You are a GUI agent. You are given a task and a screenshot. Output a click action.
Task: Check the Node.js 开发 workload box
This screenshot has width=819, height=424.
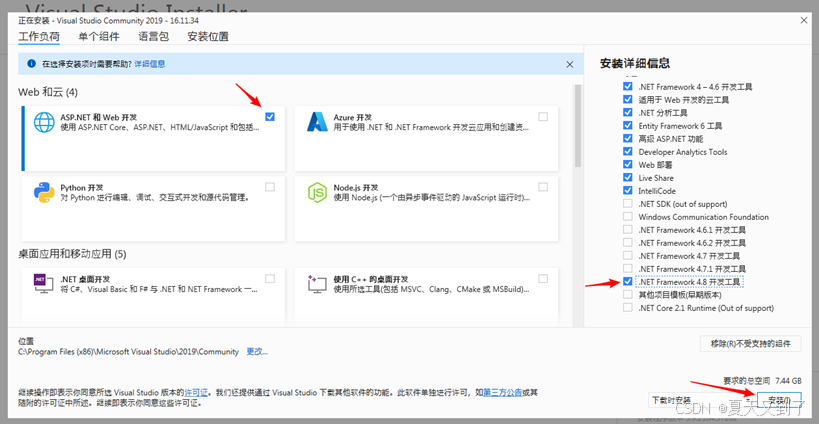tap(543, 187)
